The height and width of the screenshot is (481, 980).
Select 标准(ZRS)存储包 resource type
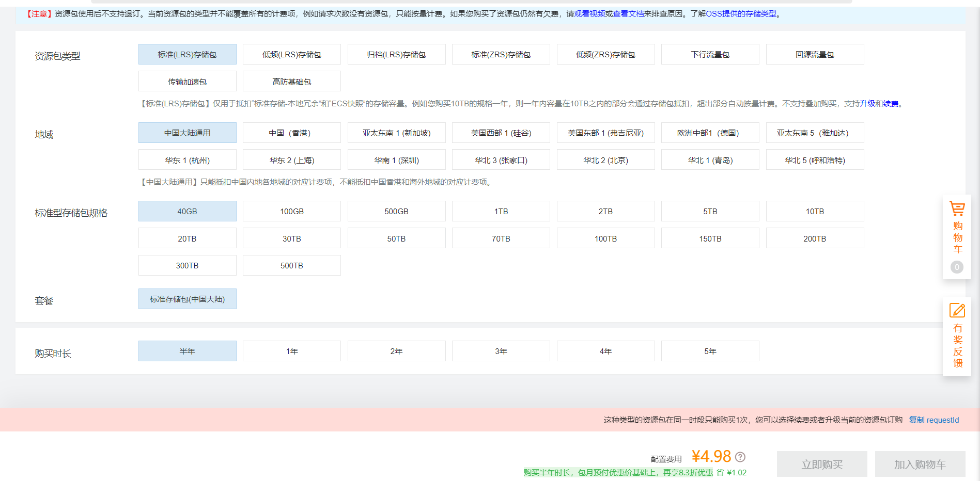tap(501, 54)
